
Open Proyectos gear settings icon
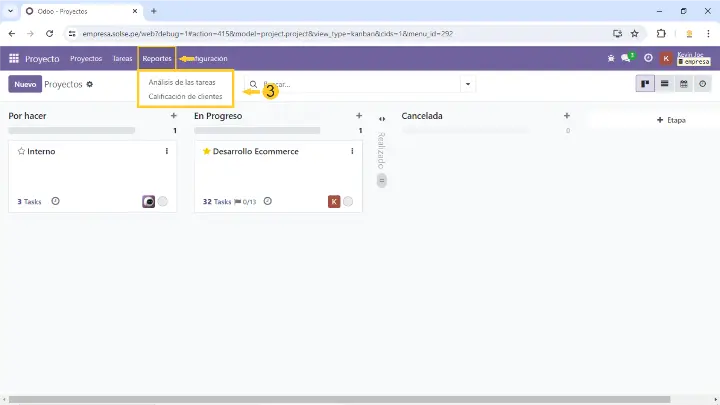point(90,85)
